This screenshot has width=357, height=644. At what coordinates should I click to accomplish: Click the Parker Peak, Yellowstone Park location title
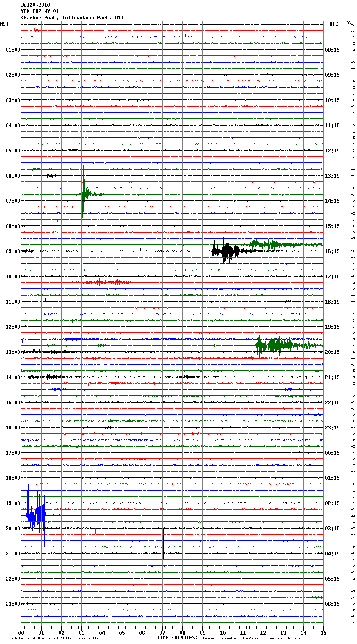pos(72,18)
